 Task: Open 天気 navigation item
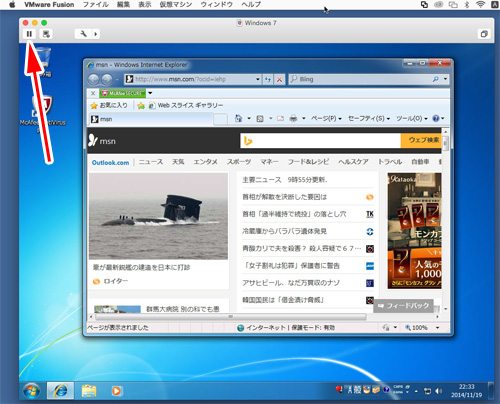click(178, 162)
